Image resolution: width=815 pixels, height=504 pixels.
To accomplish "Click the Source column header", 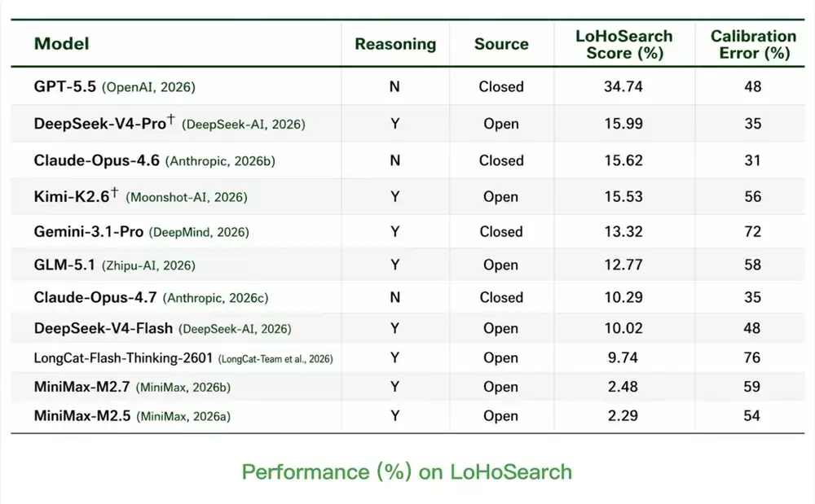I will pos(501,44).
